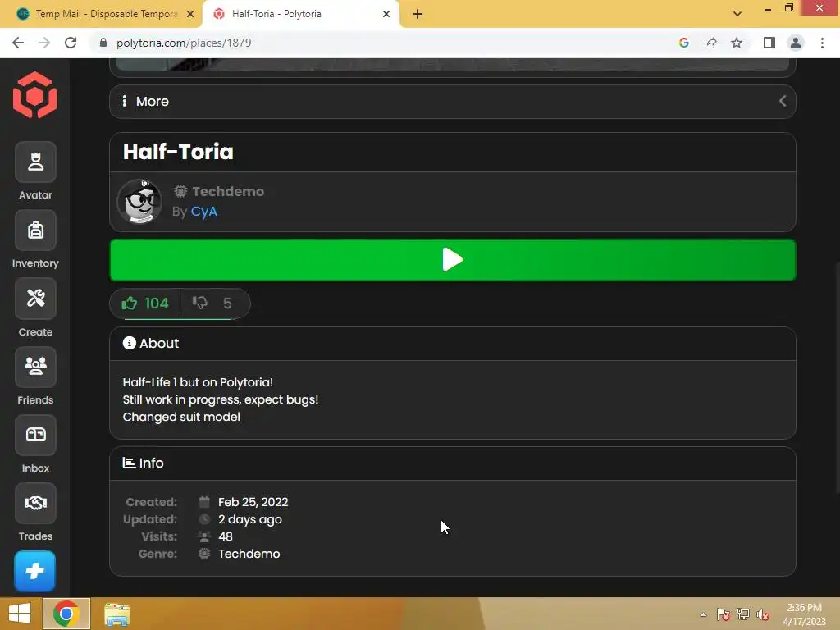
Task: Expand the More section chevron
Action: [x=783, y=101]
